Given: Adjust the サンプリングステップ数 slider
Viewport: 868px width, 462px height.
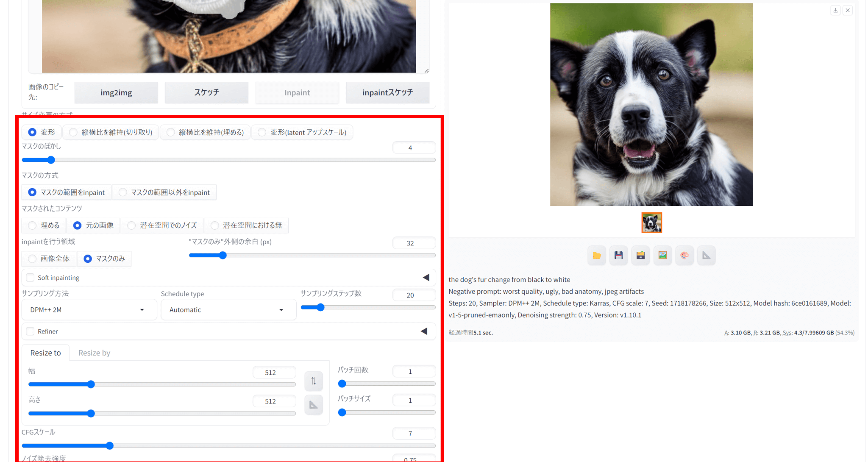Looking at the screenshot, I should (x=368, y=308).
